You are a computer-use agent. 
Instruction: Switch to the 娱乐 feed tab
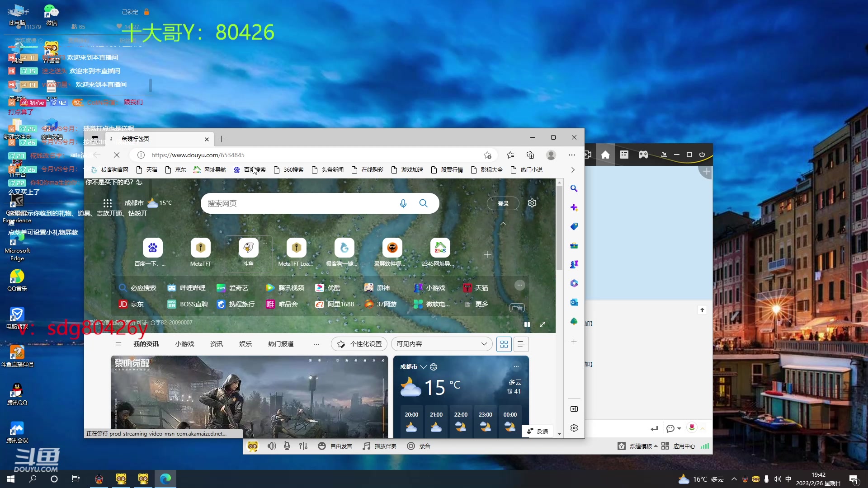[x=245, y=344]
